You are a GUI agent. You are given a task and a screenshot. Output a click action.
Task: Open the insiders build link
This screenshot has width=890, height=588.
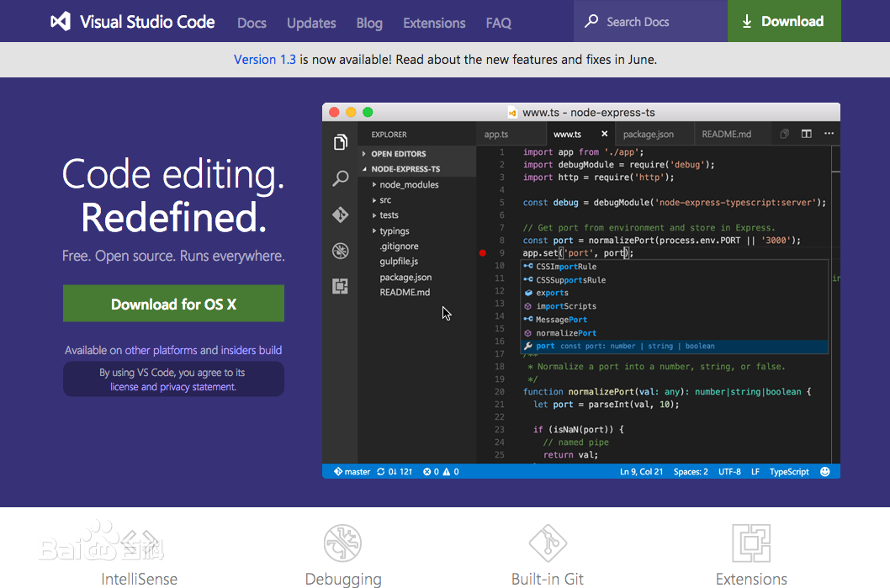[252, 350]
